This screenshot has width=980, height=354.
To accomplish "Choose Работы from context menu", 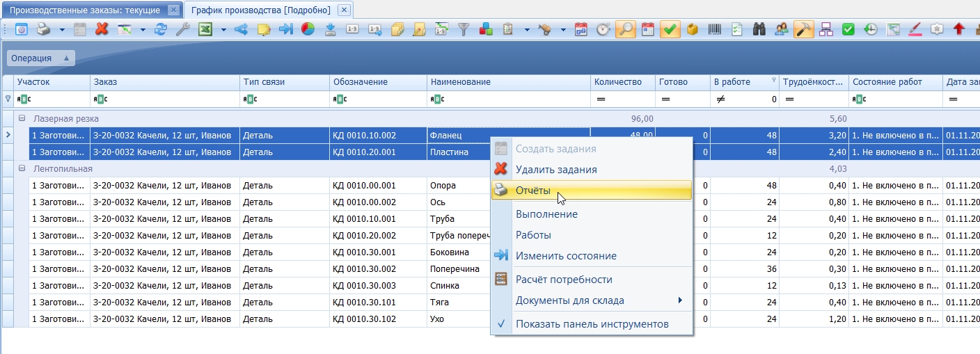I will pos(591,235).
